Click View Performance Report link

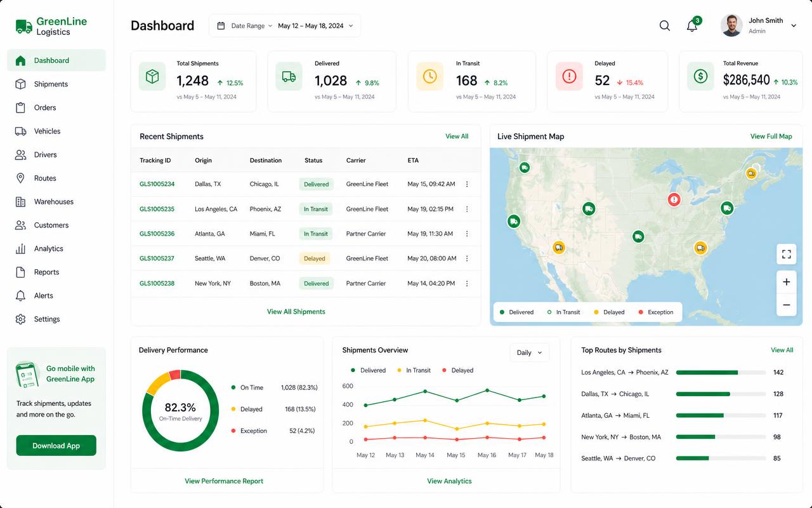tap(224, 481)
